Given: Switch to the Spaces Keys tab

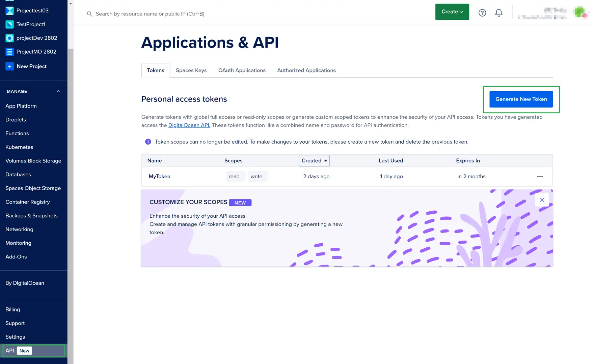Looking at the screenshot, I should pos(191,70).
